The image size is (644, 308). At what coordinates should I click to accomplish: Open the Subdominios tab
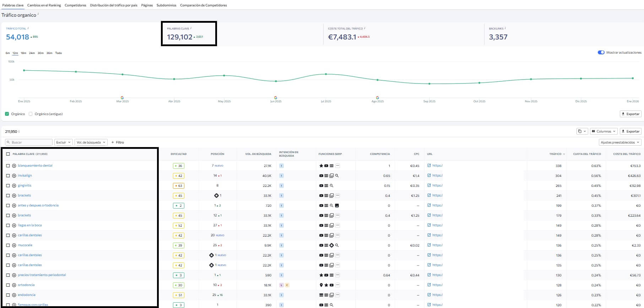[x=166, y=5]
